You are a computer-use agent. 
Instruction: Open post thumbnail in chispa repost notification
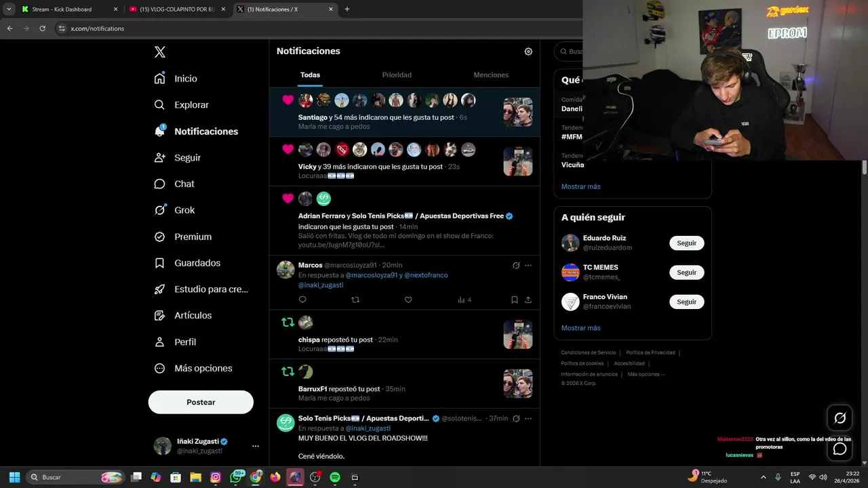click(518, 334)
